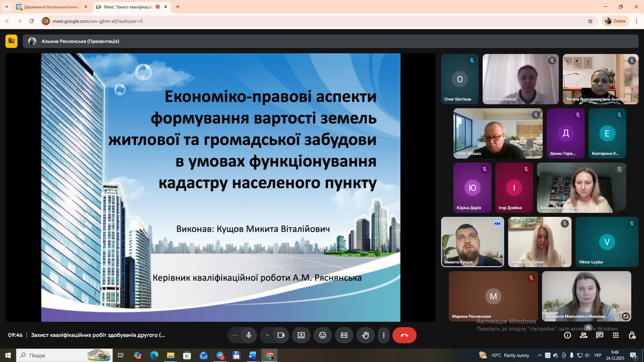Open the activities grid icon
Screen dimensions: 644x362
615,335
